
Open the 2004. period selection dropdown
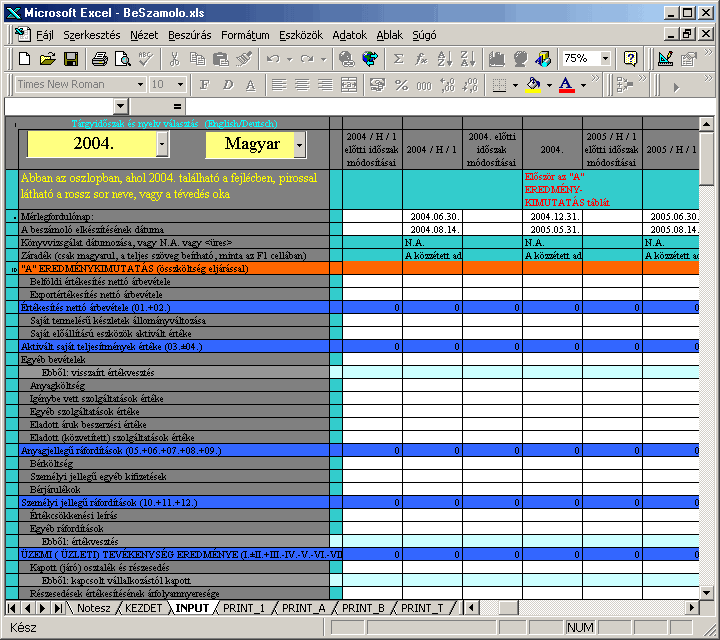pyautogui.click(x=162, y=144)
